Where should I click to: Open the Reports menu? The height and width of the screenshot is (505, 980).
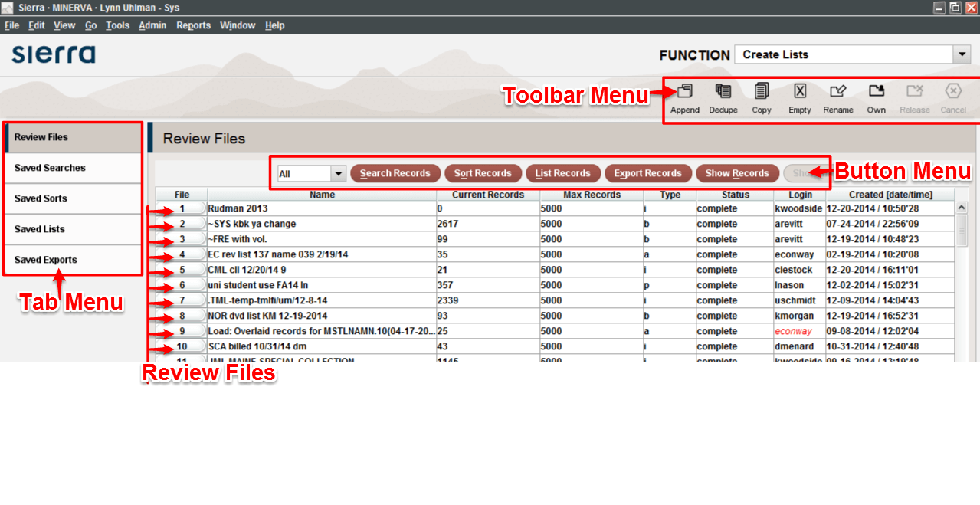[x=193, y=25]
